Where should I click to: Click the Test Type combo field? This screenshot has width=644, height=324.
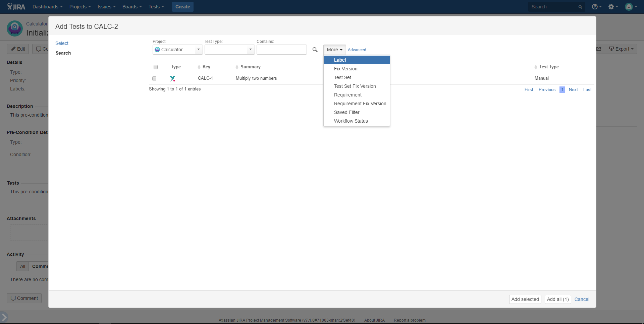[226, 50]
